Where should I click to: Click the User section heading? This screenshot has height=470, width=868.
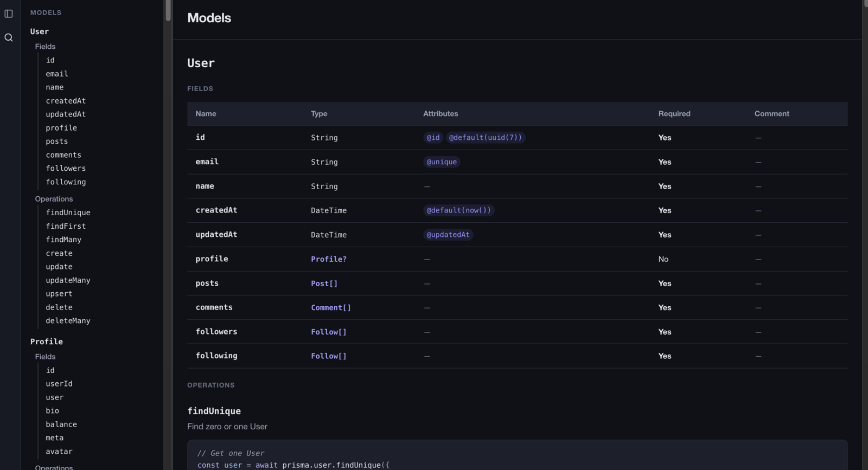(201, 63)
